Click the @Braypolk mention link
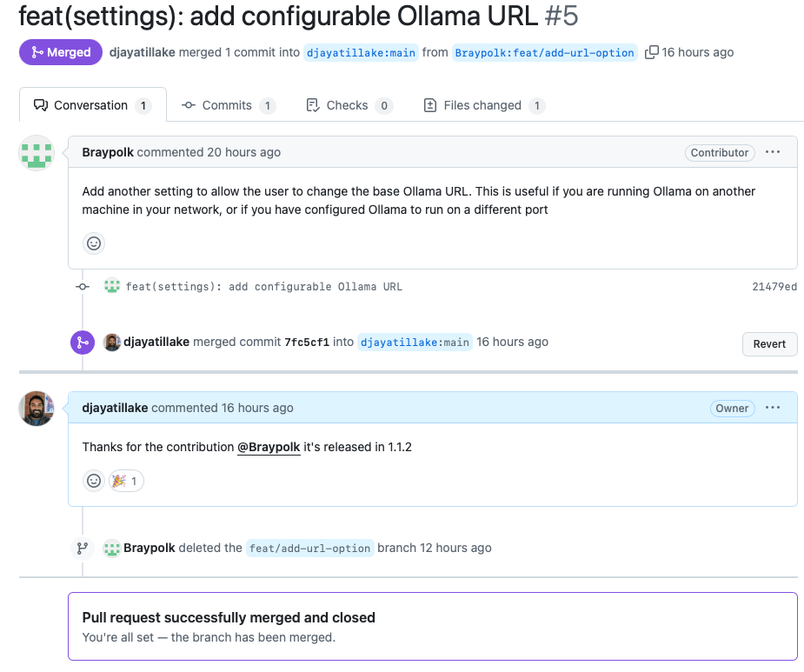804x672 pixels. pos(269,447)
